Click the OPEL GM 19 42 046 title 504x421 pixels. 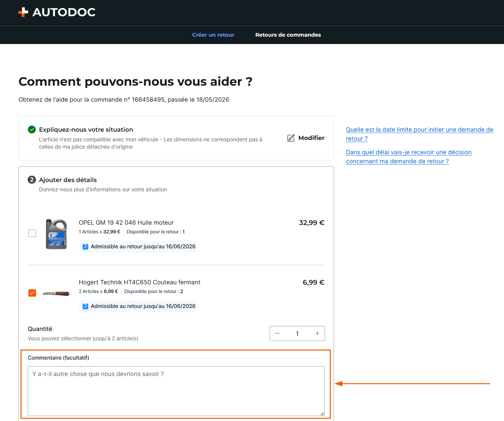126,223
